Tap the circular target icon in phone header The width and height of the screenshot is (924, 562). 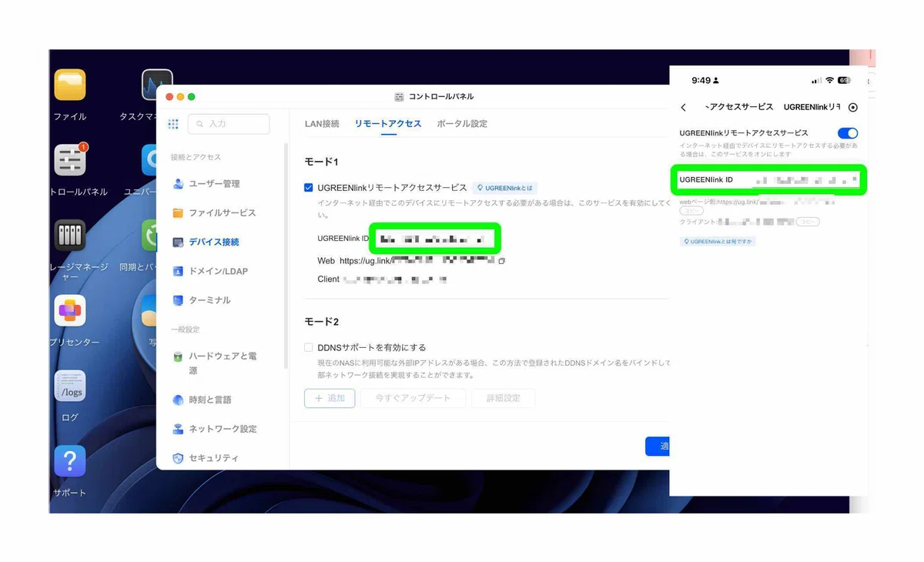pos(852,107)
